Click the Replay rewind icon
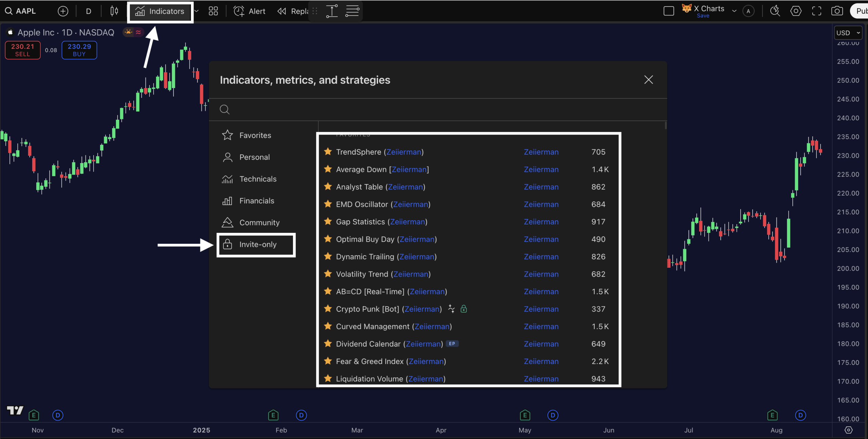The image size is (868, 439). tap(282, 11)
